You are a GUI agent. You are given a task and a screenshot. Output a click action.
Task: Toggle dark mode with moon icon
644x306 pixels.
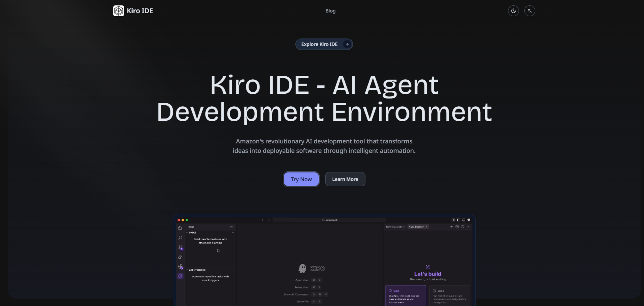[x=513, y=11]
